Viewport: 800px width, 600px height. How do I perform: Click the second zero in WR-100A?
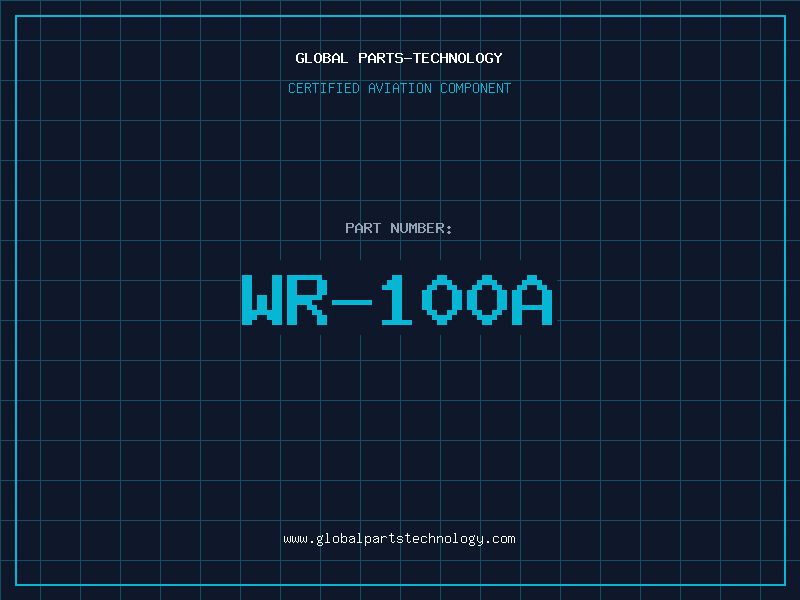pyautogui.click(x=487, y=300)
